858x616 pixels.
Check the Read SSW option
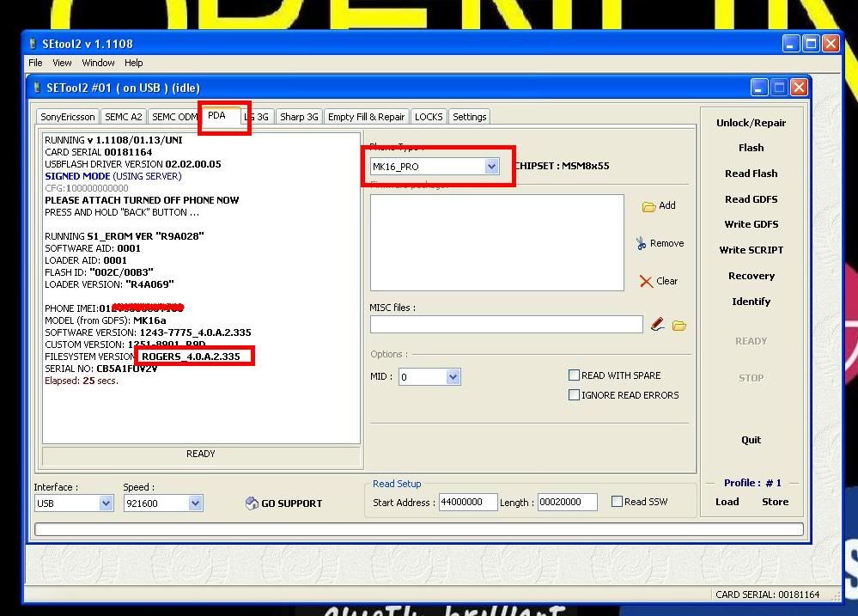(617, 502)
